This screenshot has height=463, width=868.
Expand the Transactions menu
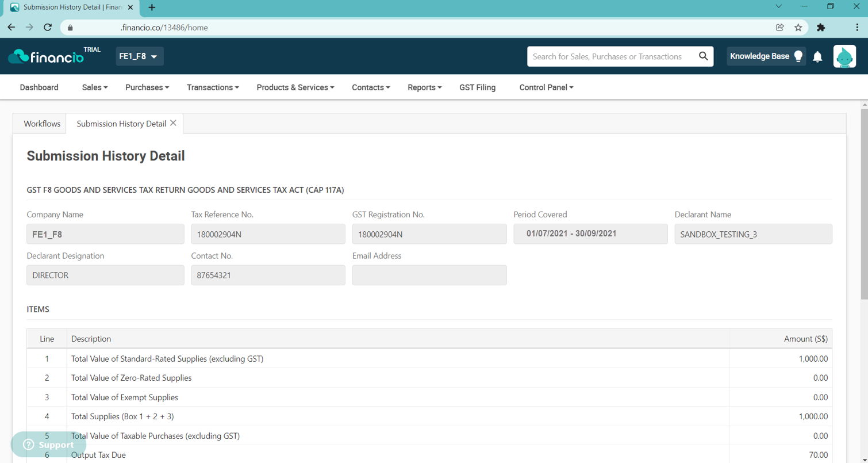click(213, 87)
